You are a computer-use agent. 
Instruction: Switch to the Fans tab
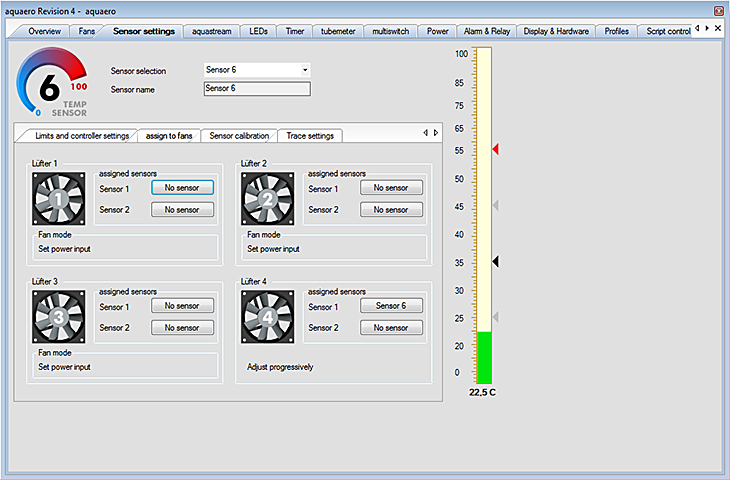point(87,31)
